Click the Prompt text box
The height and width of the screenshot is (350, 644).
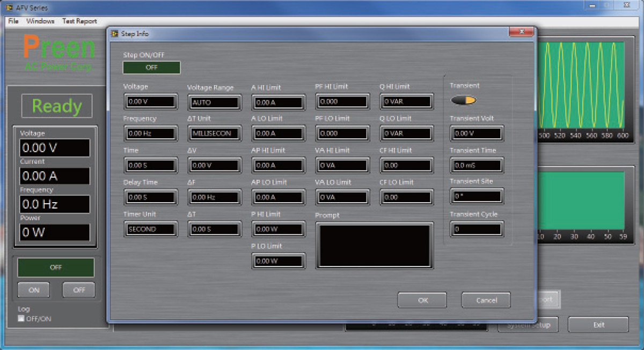pos(374,245)
